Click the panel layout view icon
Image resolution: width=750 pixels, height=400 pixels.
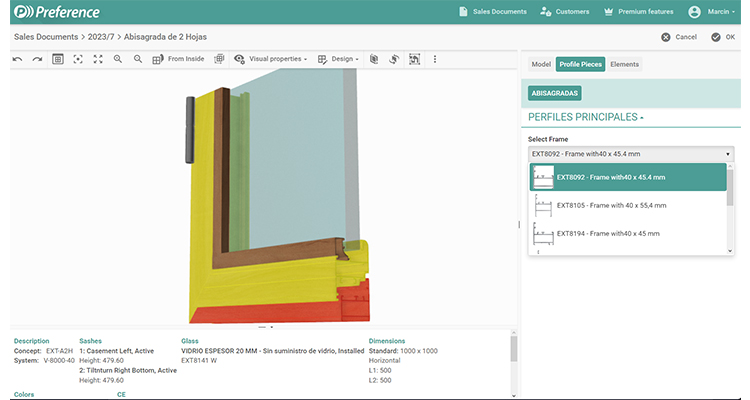pyautogui.click(x=58, y=59)
